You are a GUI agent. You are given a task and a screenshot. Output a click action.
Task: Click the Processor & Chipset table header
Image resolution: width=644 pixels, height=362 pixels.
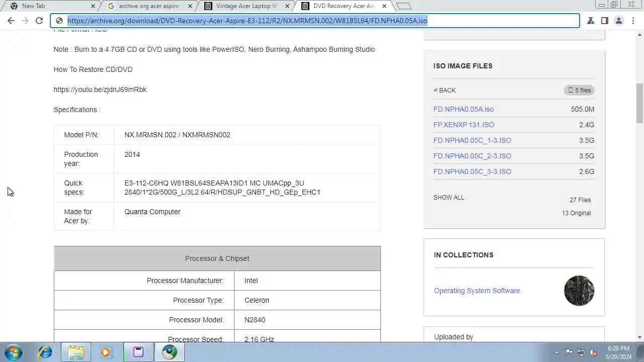coord(217,258)
